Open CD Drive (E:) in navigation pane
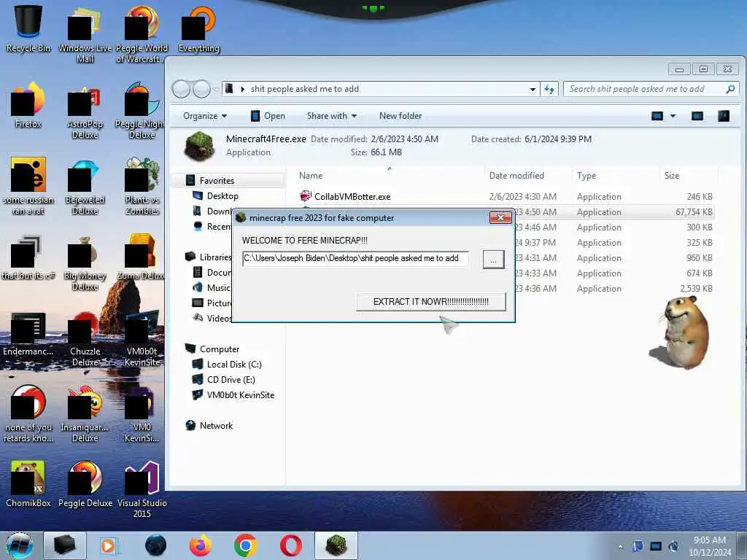Image resolution: width=747 pixels, height=560 pixels. 231,379
